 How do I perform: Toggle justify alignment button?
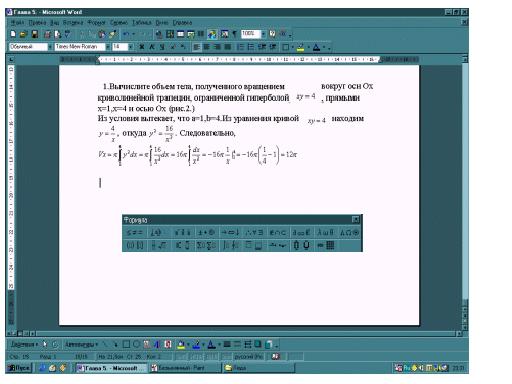pos(228,47)
